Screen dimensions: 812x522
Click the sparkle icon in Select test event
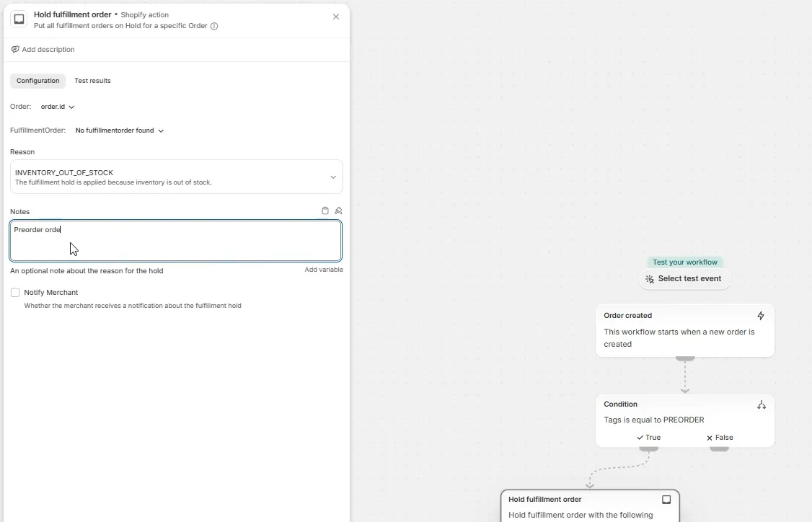coord(650,278)
